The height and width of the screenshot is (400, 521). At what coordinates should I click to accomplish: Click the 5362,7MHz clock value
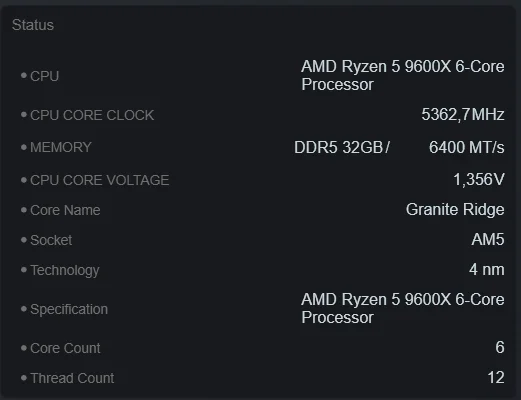463,115
